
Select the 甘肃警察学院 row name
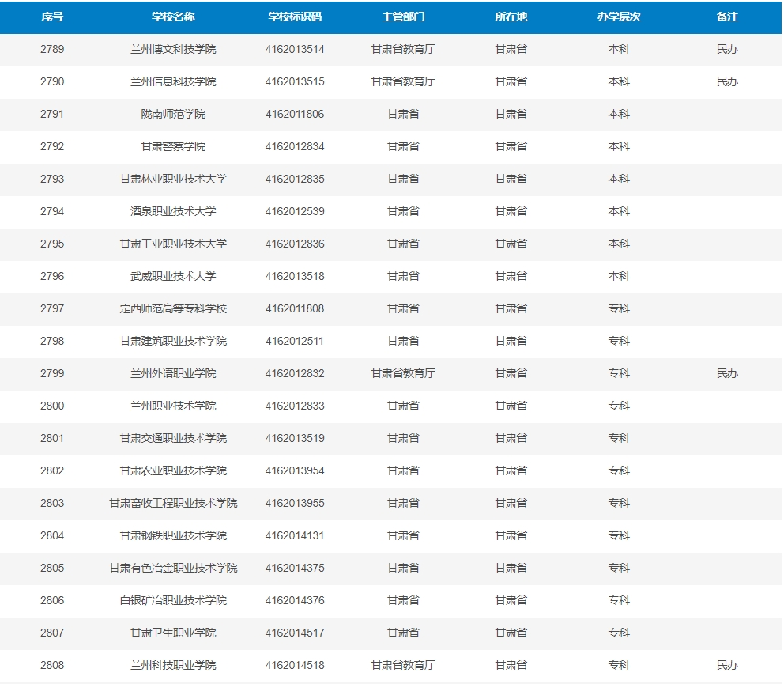point(173,146)
